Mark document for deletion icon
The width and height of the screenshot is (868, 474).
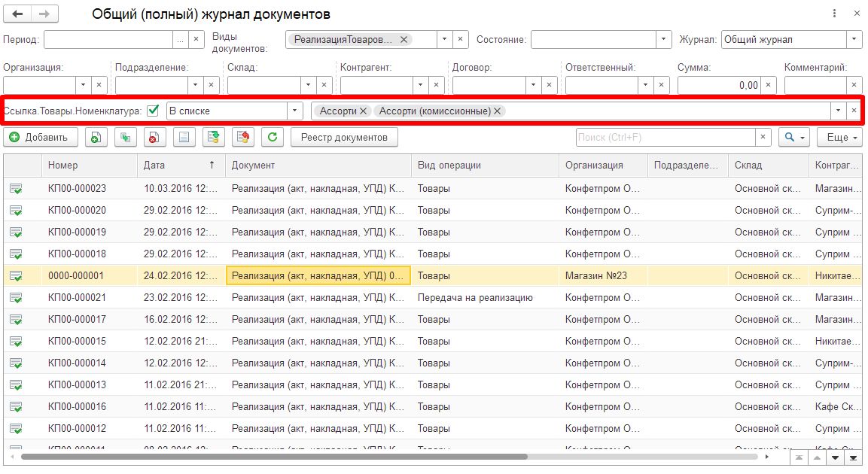(154, 137)
